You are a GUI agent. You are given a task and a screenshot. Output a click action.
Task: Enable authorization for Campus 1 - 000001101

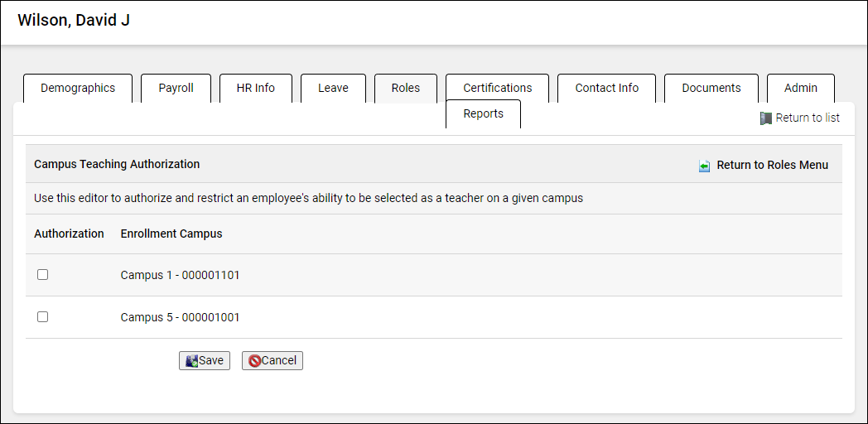[43, 275]
